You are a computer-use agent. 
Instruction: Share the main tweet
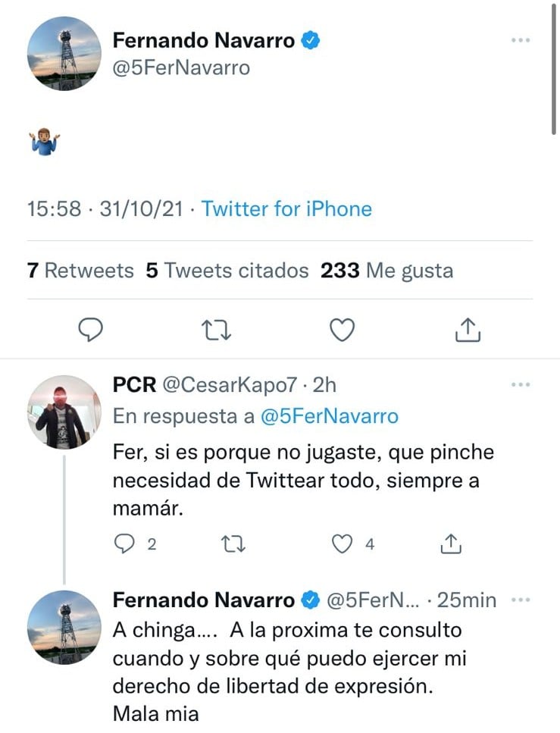tap(468, 330)
